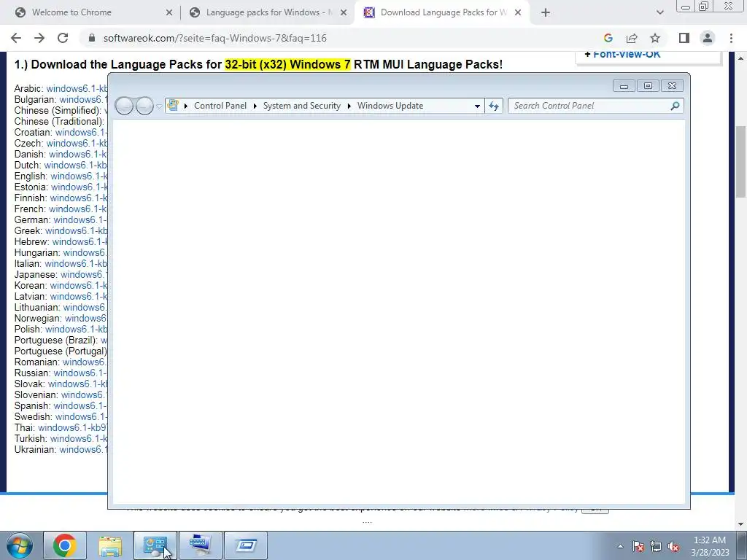Open Chrome from taskbar

tap(65, 545)
